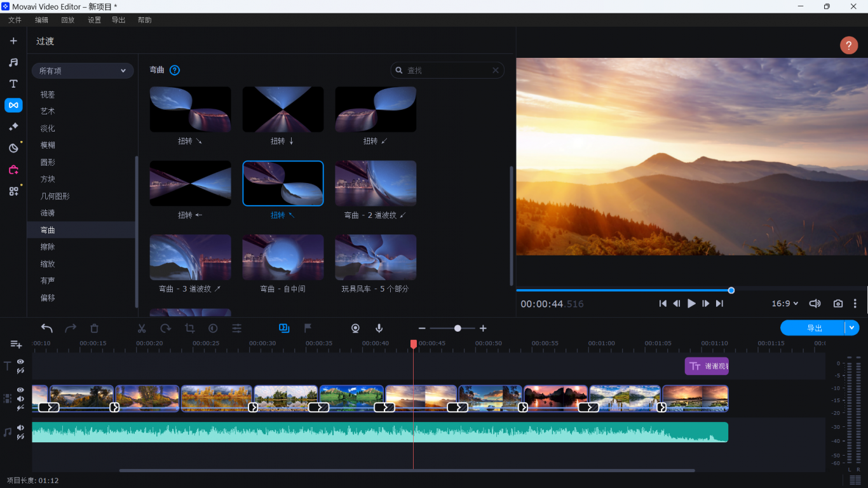This screenshot has width=868, height=488.
Task: Open the 设置 menu
Action: [x=94, y=20]
